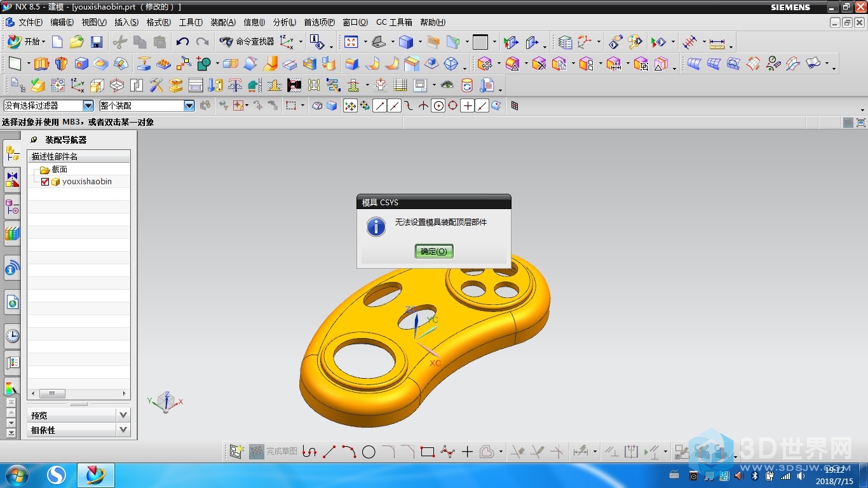Open the selection scope dropdown (整个装配)
Image resolution: width=868 pixels, height=488 pixels.
[x=189, y=106]
